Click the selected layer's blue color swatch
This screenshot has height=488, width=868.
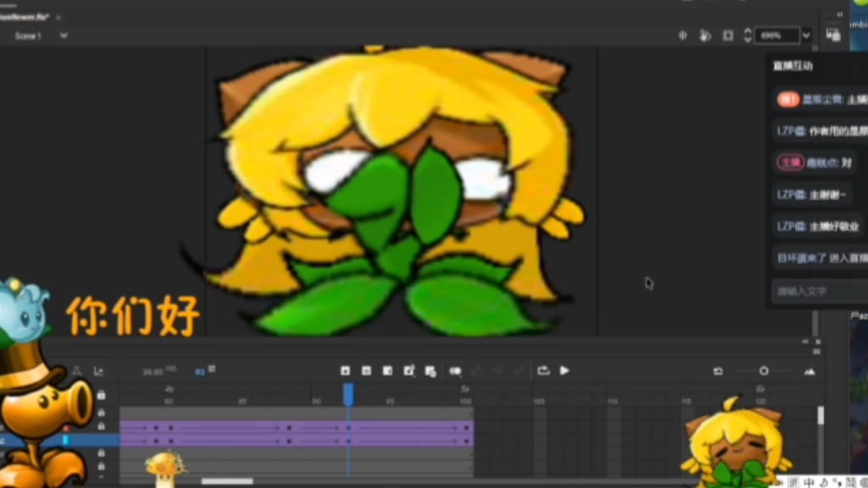(65, 441)
